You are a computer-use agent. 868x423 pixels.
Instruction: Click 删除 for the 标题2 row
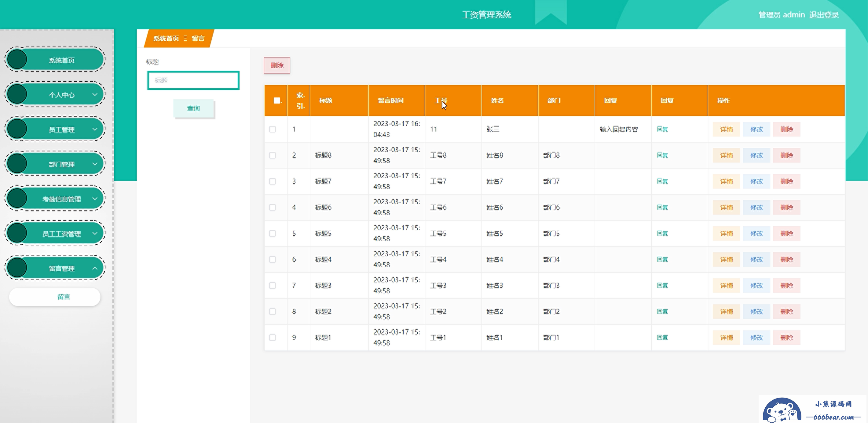787,311
